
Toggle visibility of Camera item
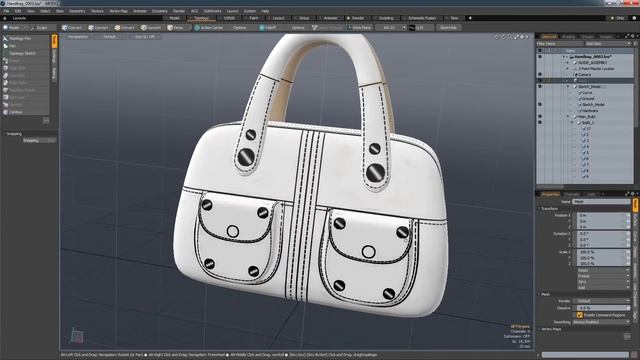[540, 75]
